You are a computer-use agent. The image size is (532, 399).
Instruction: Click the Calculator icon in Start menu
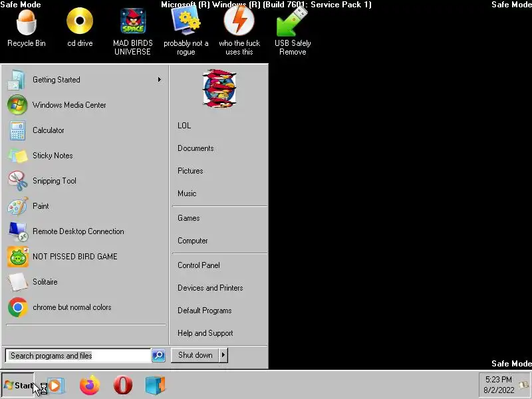[x=17, y=130]
